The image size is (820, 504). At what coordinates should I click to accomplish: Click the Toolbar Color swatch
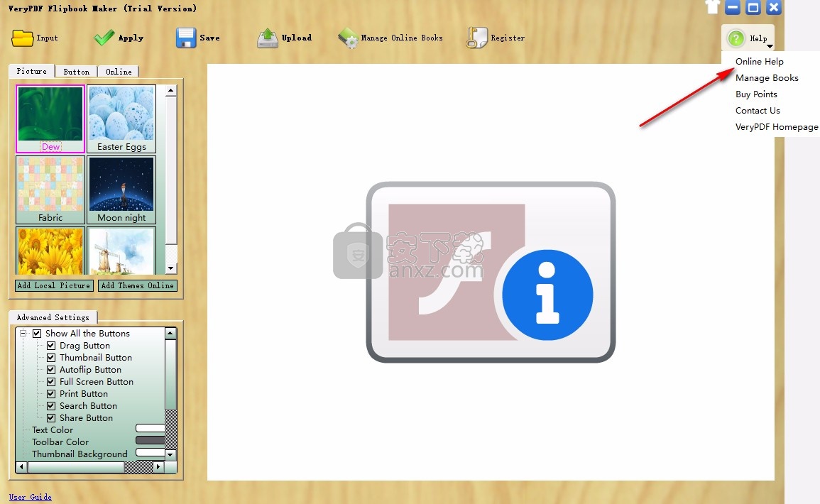[x=150, y=441]
